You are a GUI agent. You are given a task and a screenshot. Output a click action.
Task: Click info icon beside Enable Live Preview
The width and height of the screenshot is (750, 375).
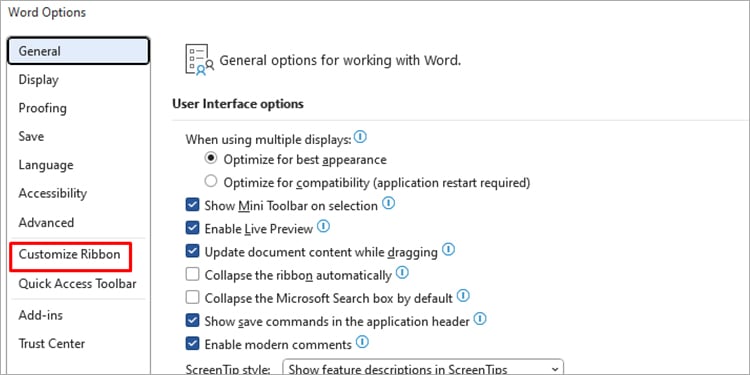tap(323, 227)
